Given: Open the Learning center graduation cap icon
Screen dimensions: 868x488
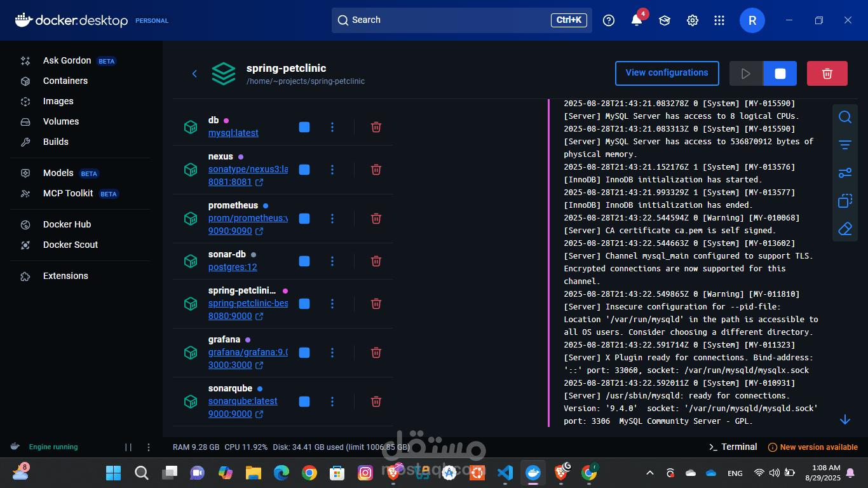Looking at the screenshot, I should point(665,20).
